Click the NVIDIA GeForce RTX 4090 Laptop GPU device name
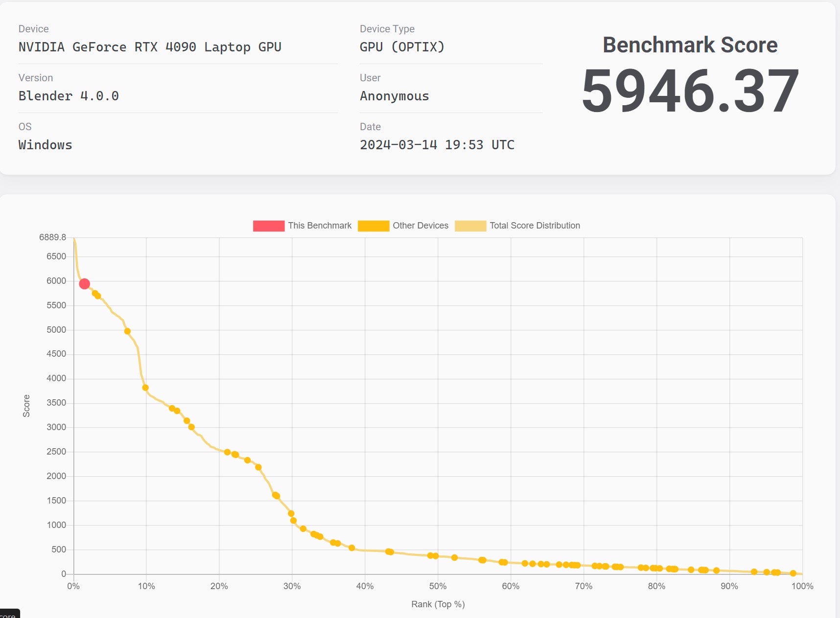Image resolution: width=840 pixels, height=618 pixels. pyautogui.click(x=150, y=47)
